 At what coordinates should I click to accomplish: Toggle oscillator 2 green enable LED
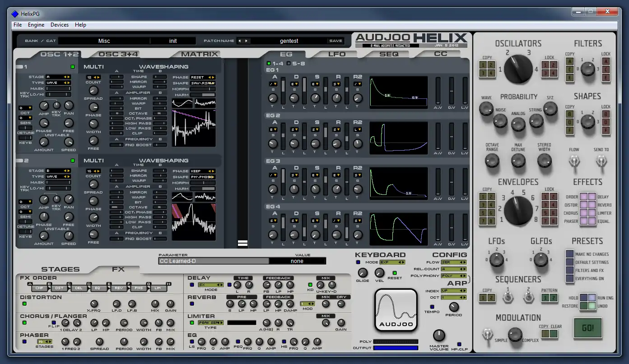point(72,161)
